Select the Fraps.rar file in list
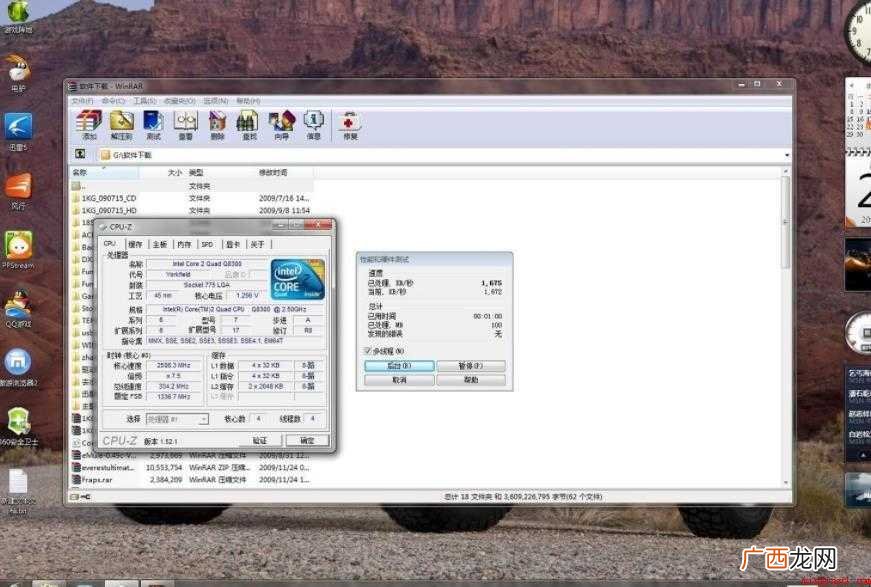 click(x=192, y=479)
